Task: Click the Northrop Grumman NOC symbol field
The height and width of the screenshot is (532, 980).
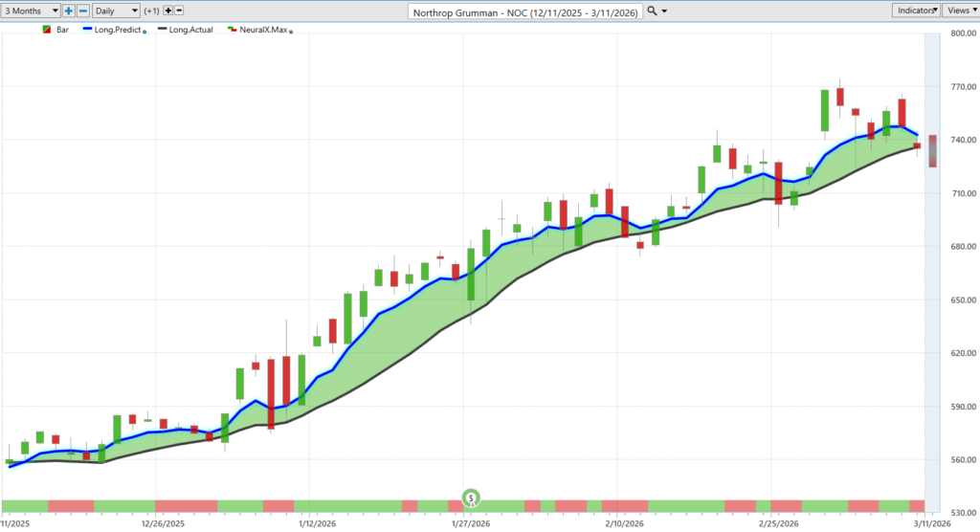Action: (x=525, y=11)
